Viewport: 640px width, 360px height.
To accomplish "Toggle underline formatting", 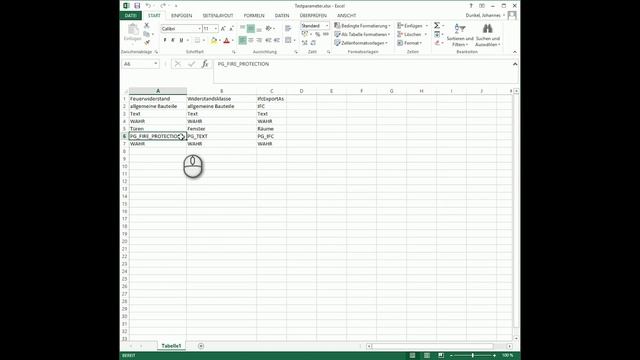I will click(x=181, y=40).
